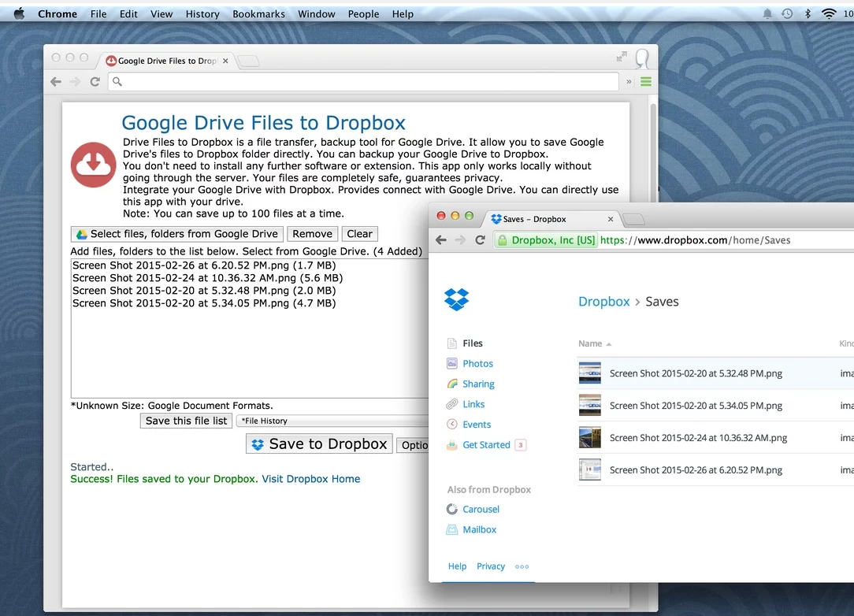
Task: Click the red cloud download app logo
Action: pyautogui.click(x=93, y=165)
